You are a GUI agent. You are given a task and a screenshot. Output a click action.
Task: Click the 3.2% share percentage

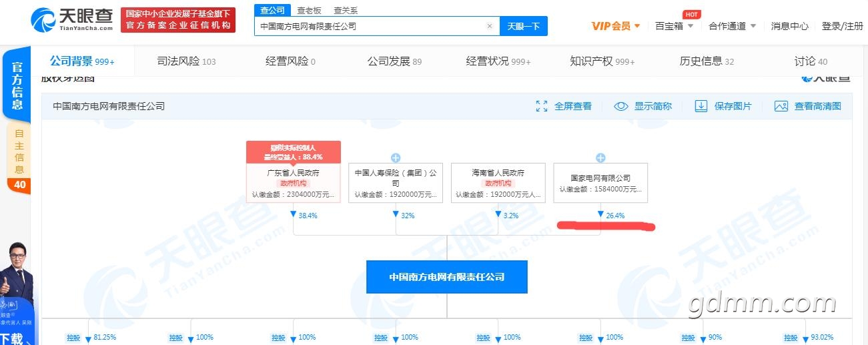(x=510, y=216)
